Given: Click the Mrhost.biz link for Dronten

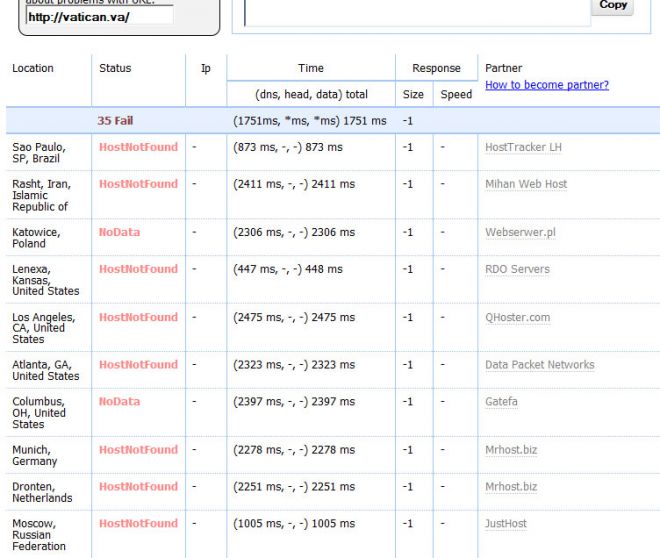Looking at the screenshot, I should pos(511,487).
